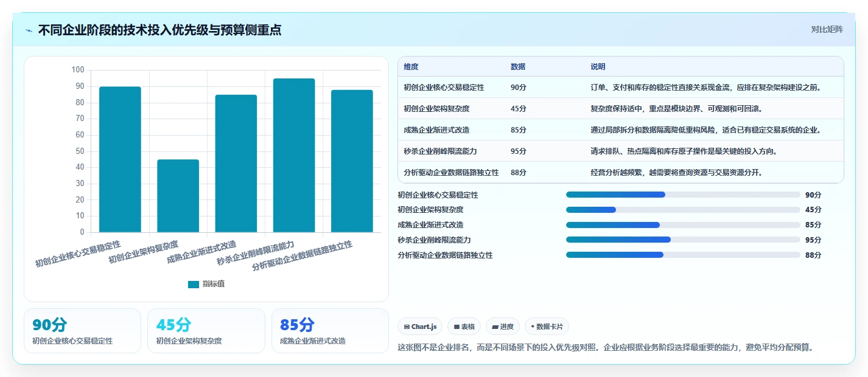Click progress bar for 成熟企业渐进式改造 85分
The width and height of the screenshot is (868, 377).
[683, 225]
